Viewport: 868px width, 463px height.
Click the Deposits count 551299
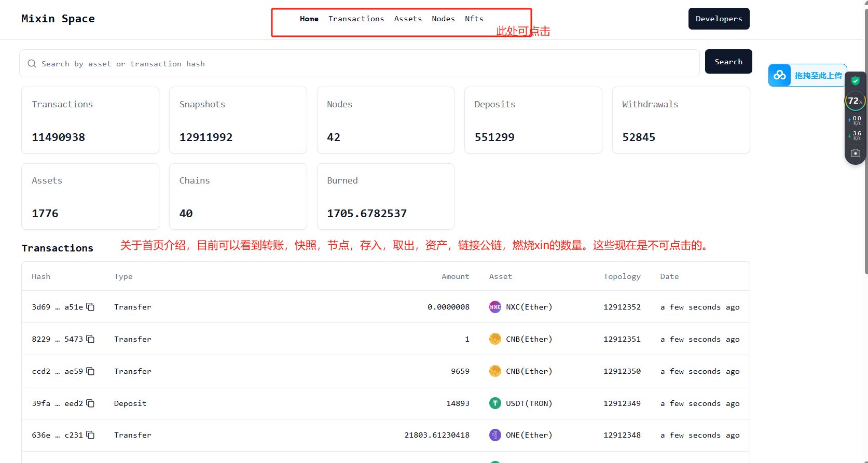(494, 137)
